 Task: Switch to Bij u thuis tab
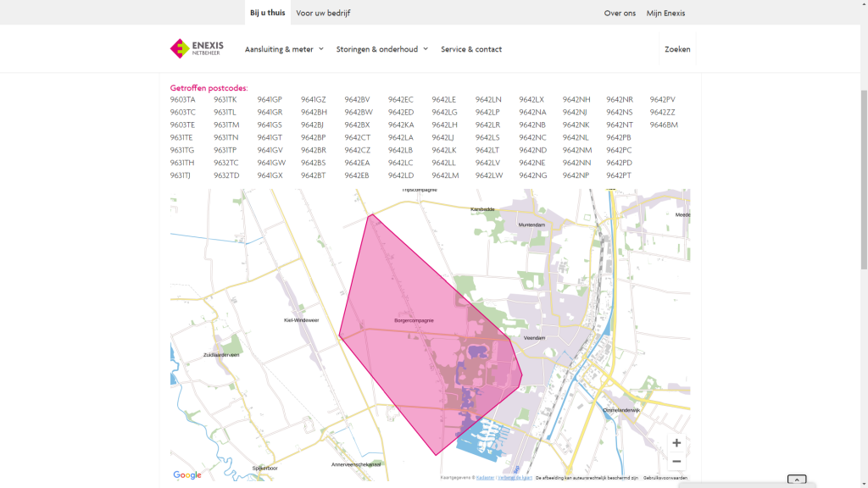[267, 13]
